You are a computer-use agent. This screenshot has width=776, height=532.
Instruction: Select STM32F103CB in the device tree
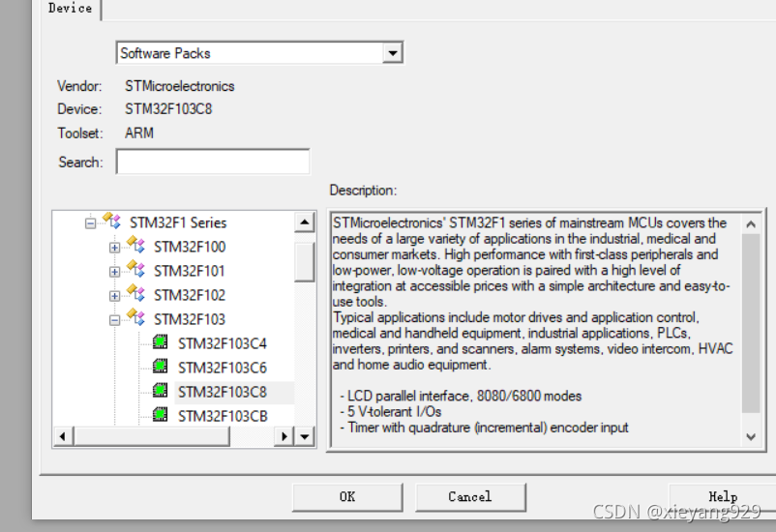click(x=223, y=416)
